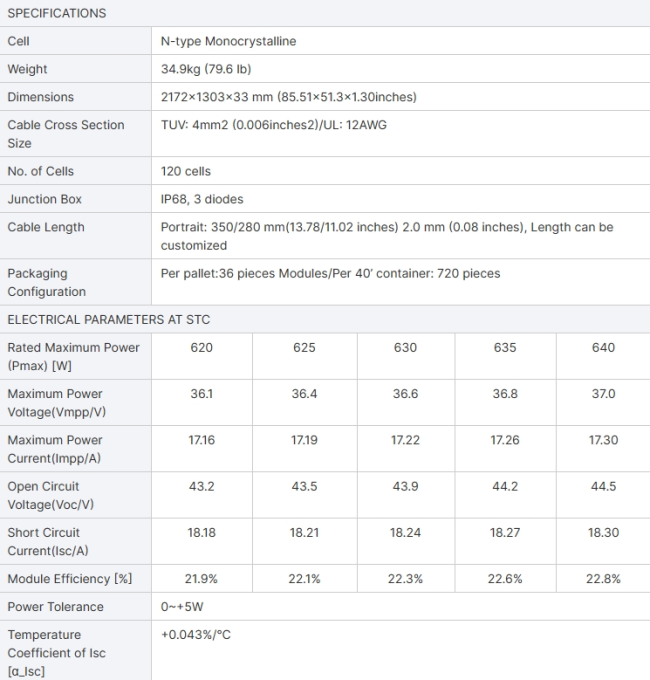Screen dimensions: 650x680
Task: Click the Impp value 17.22
Action: tap(405, 440)
